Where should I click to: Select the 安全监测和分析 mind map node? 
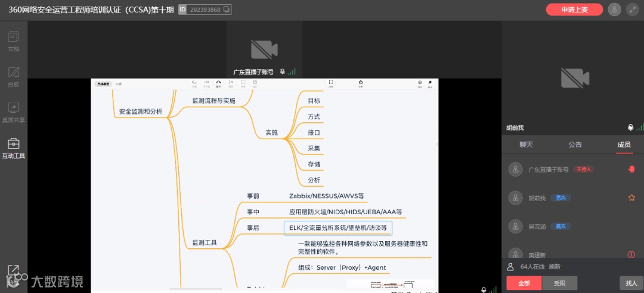coord(141,112)
